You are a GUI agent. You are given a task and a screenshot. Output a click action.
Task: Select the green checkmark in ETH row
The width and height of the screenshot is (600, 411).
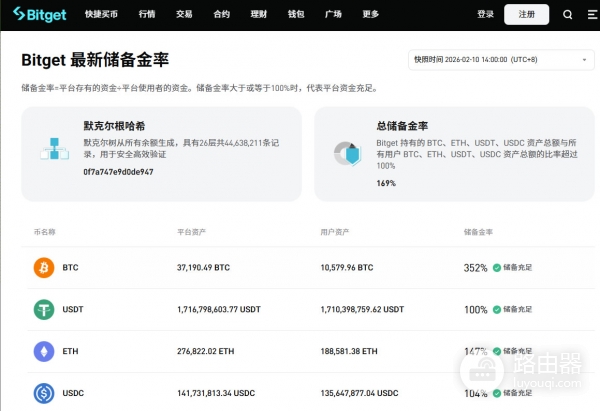[x=497, y=351]
